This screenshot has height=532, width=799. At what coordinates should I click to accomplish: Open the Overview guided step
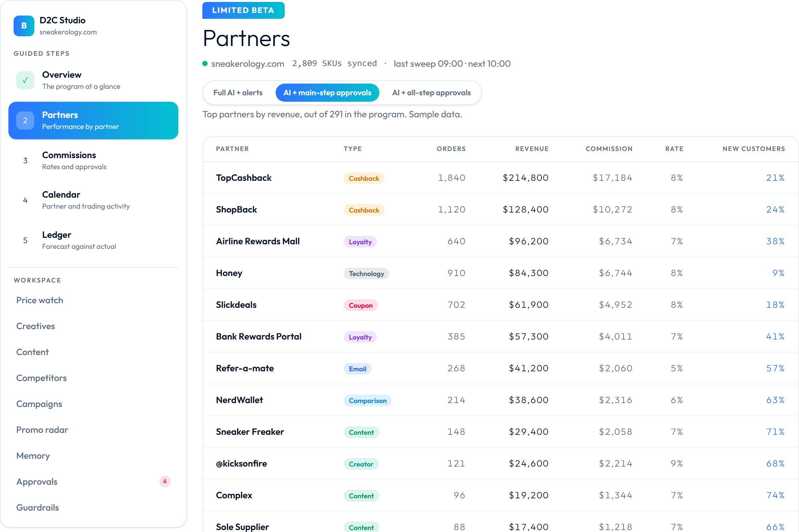[93, 80]
